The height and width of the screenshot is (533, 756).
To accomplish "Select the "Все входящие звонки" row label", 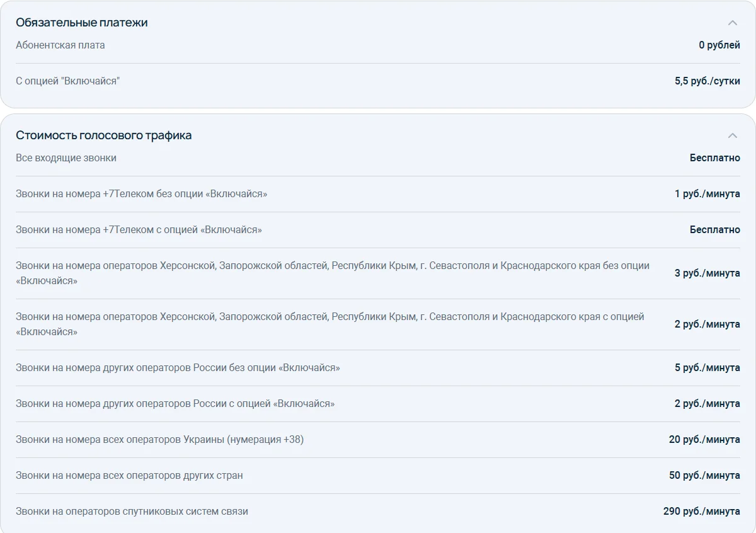I will pos(66,158).
